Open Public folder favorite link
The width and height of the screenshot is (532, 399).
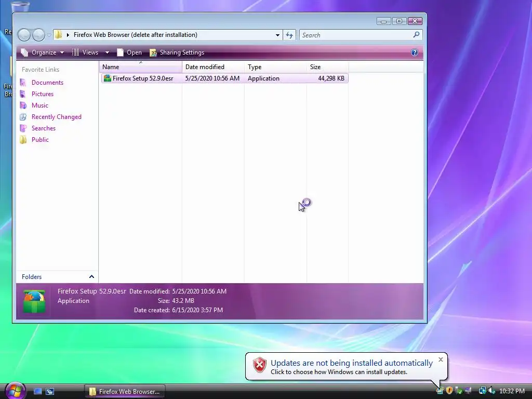40,140
